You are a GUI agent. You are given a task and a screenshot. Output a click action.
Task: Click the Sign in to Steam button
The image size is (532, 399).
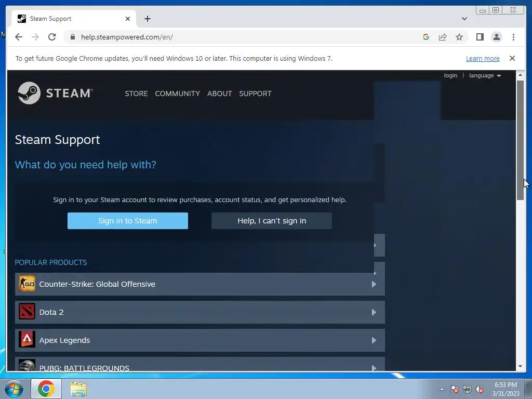point(128,220)
